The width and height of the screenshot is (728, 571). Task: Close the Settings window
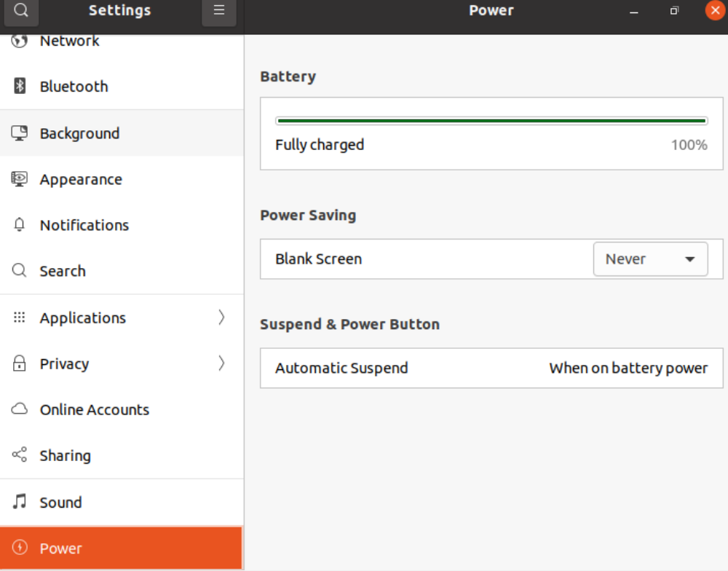pyautogui.click(x=715, y=10)
